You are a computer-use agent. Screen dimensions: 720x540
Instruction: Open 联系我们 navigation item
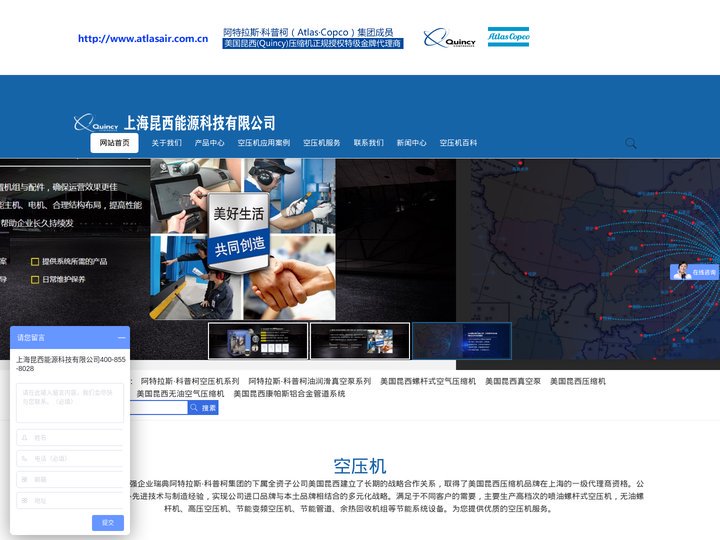pos(368,143)
